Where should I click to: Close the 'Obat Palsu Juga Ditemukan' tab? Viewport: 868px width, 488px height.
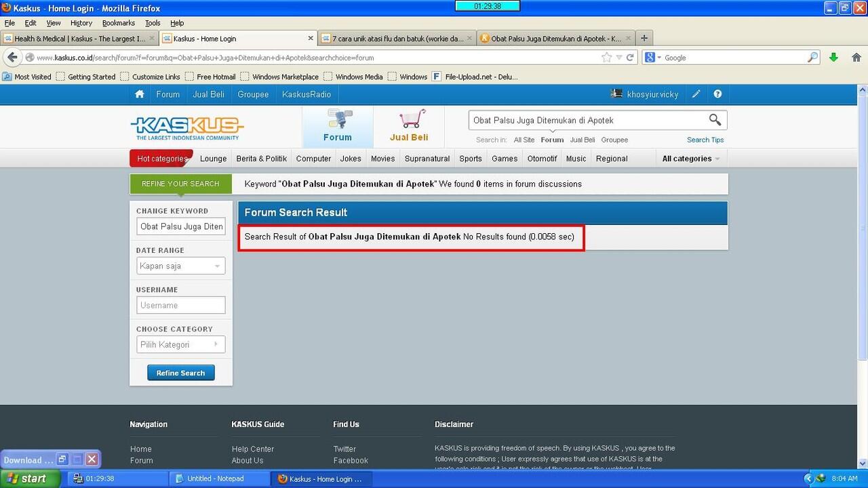tap(629, 39)
